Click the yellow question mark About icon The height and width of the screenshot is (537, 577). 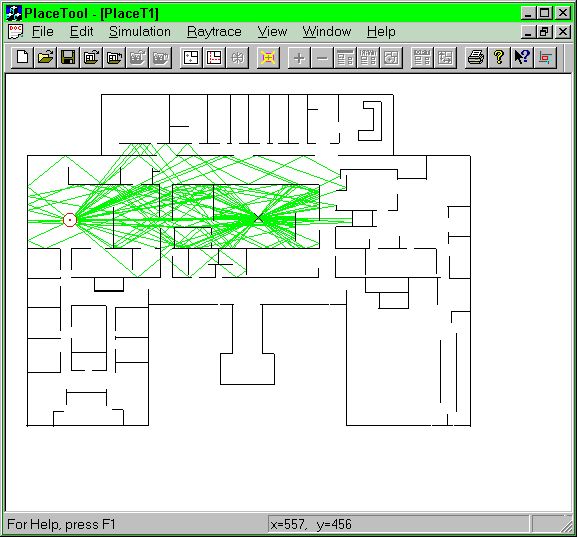tap(499, 57)
